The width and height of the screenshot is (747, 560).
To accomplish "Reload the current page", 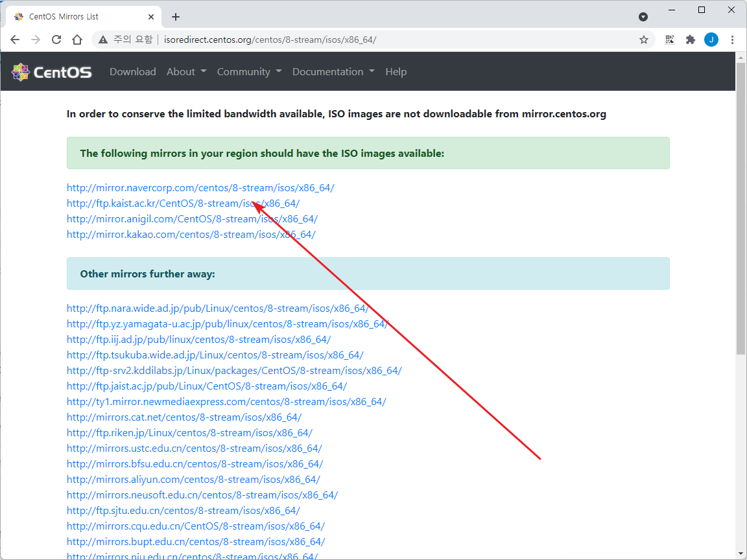I will pos(56,40).
